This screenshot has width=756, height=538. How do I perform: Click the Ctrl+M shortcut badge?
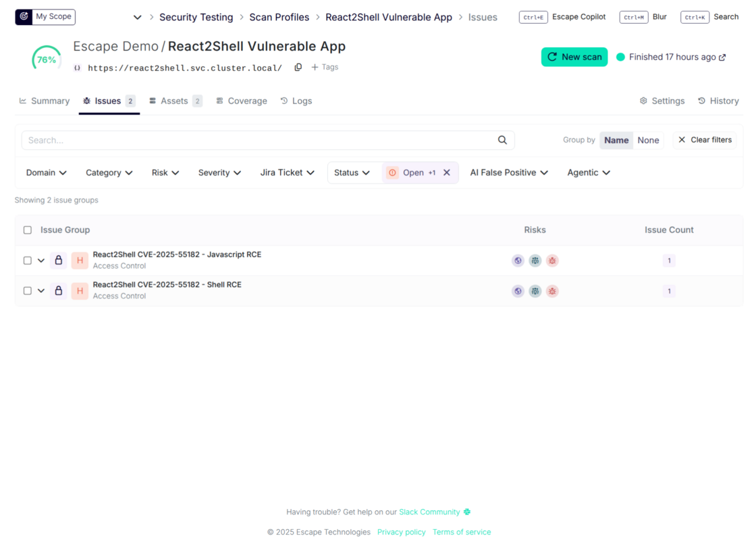tap(634, 17)
